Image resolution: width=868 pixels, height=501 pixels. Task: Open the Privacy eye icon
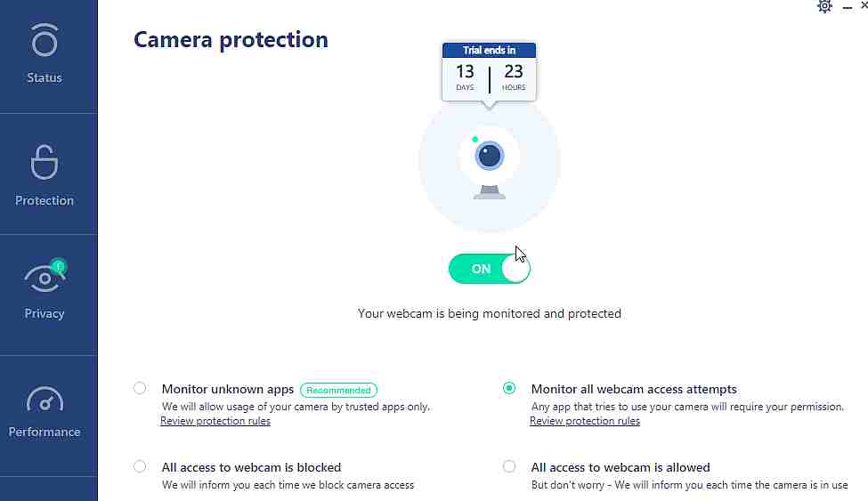[x=45, y=277]
